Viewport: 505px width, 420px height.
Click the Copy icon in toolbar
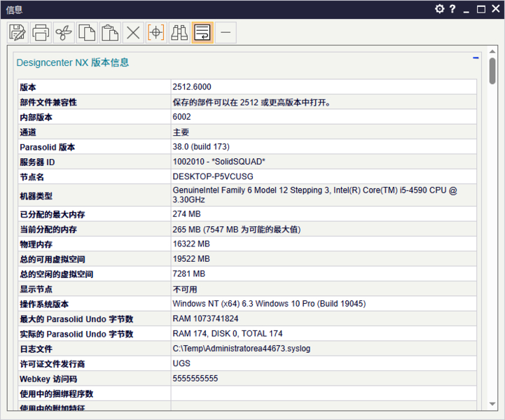tap(87, 32)
